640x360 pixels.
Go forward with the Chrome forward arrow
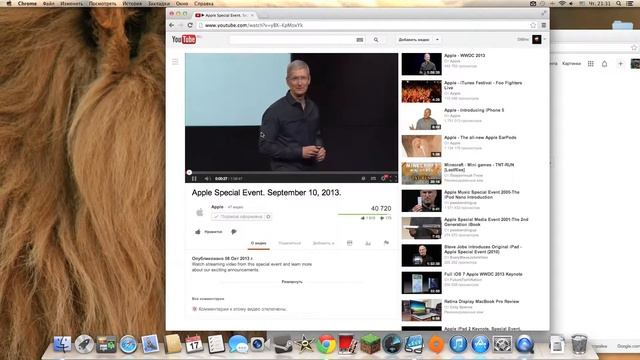click(x=181, y=25)
